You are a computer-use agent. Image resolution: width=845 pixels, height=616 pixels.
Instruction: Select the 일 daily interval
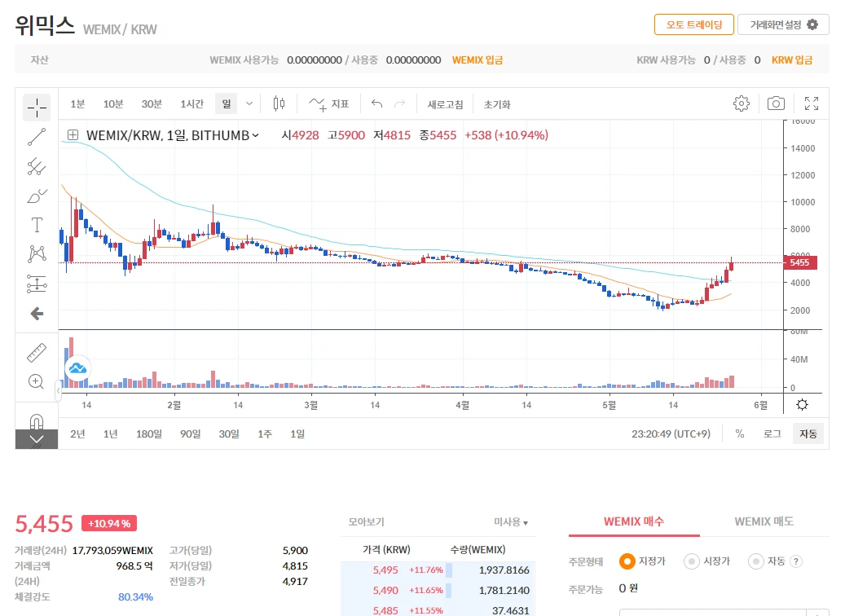(x=227, y=103)
